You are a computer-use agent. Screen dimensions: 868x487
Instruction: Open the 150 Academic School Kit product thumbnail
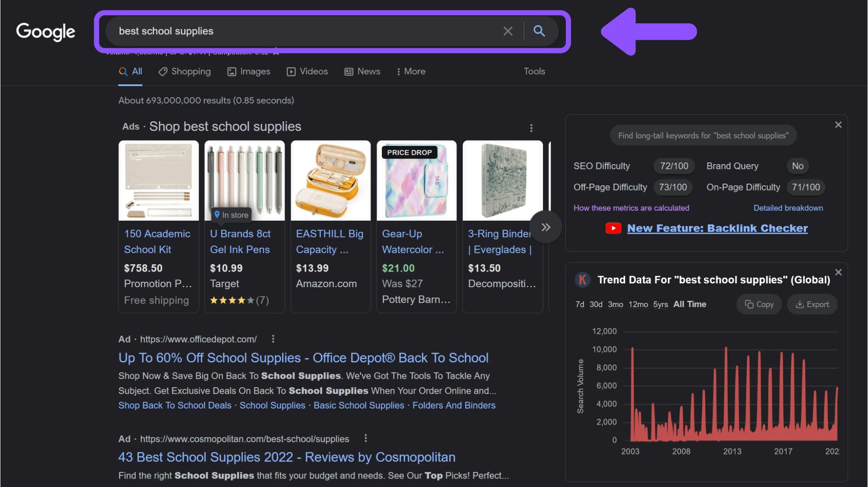pyautogui.click(x=159, y=181)
